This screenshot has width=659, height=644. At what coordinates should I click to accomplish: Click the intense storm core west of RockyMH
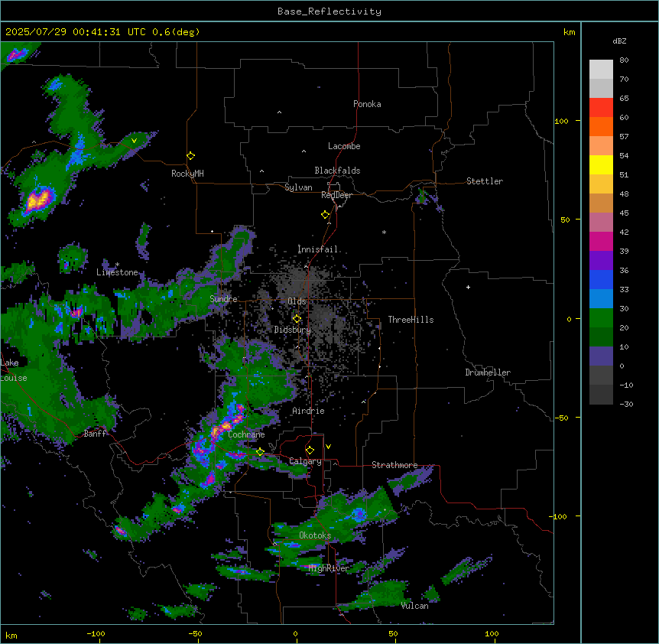pyautogui.click(x=38, y=200)
